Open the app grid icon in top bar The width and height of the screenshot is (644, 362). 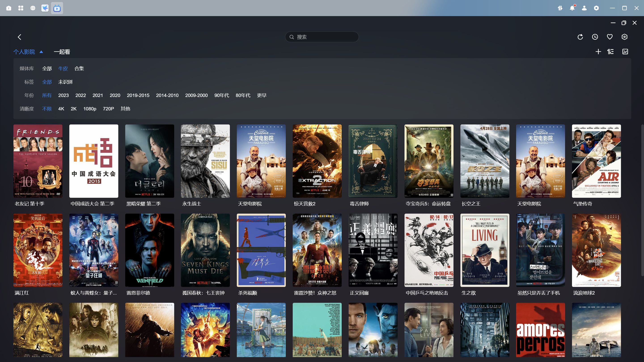tap(21, 8)
